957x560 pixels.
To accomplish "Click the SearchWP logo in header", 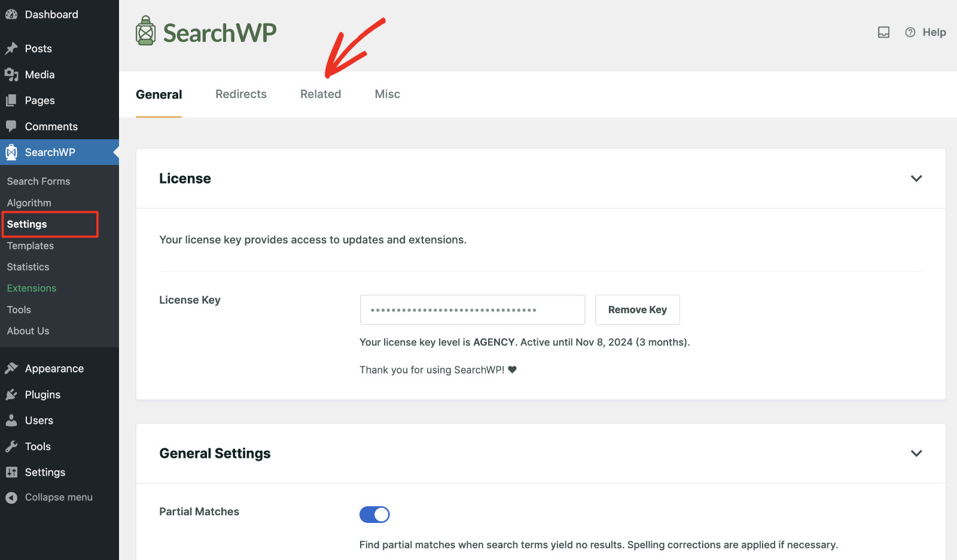I will click(206, 31).
